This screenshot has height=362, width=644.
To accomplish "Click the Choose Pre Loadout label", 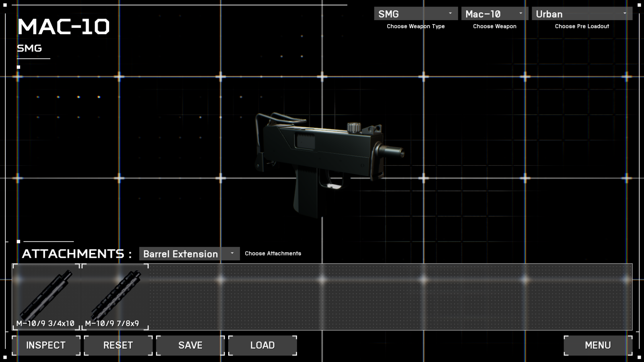I will (582, 26).
